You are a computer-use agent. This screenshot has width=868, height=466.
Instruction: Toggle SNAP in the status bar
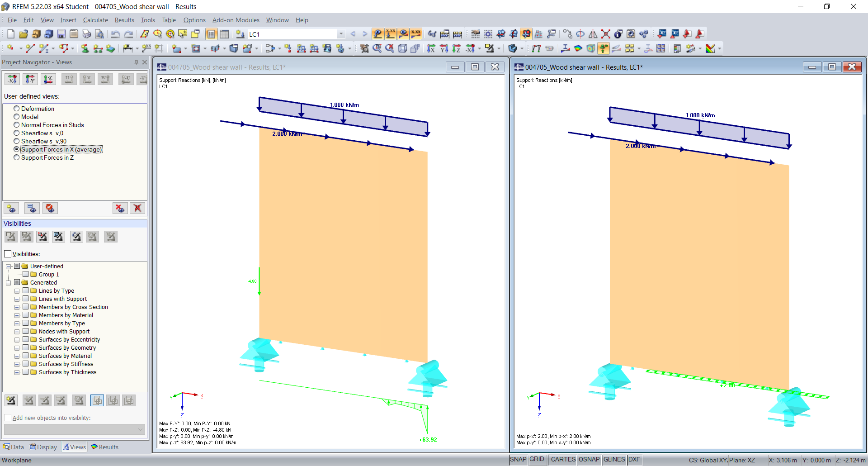(518, 460)
